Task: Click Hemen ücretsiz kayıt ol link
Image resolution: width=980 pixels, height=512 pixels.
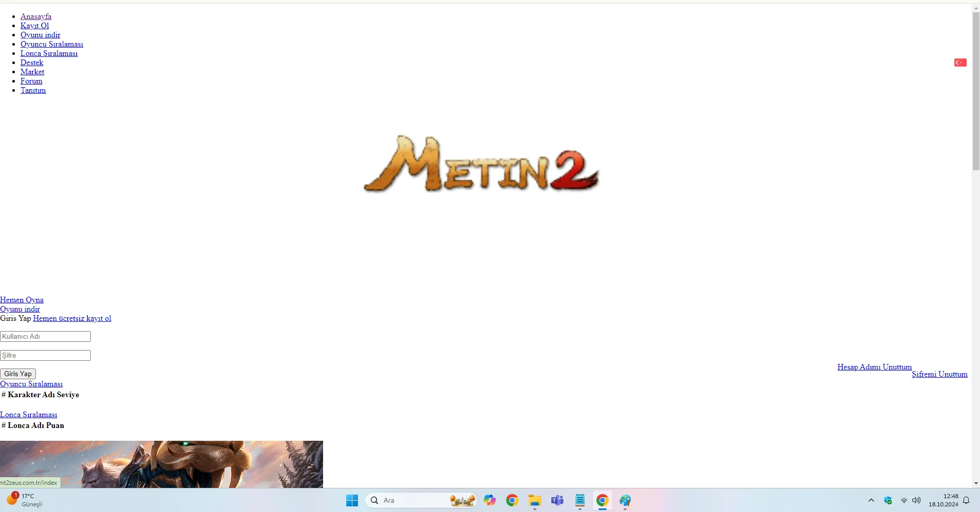Action: [72, 318]
